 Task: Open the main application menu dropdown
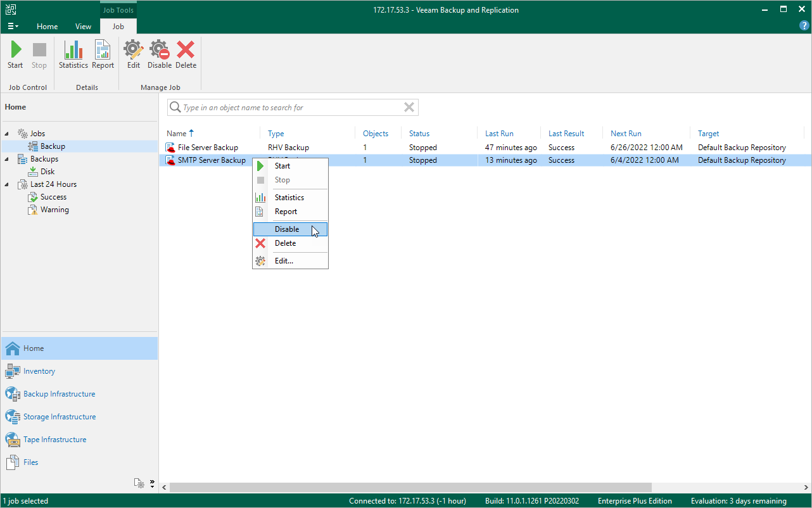coord(13,26)
